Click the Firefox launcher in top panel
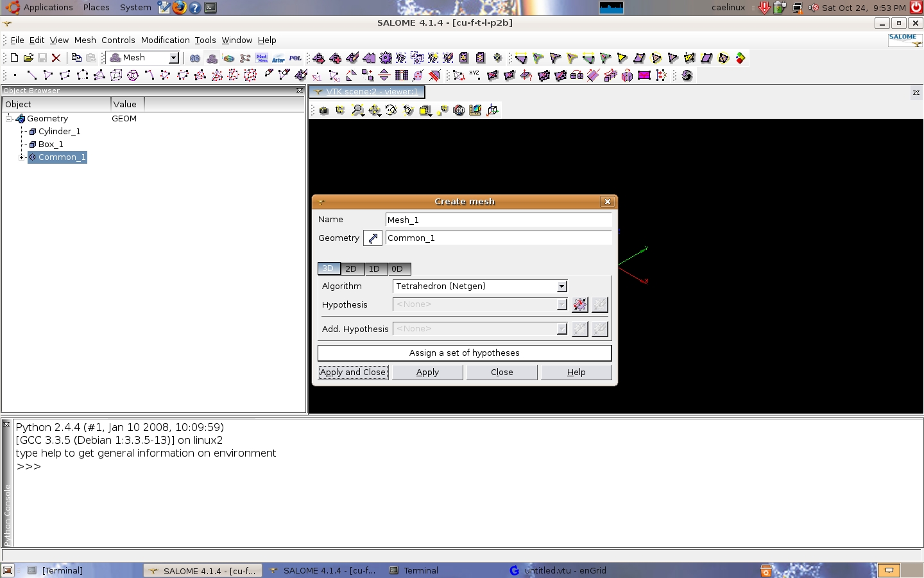The height and width of the screenshot is (578, 924). [x=180, y=8]
